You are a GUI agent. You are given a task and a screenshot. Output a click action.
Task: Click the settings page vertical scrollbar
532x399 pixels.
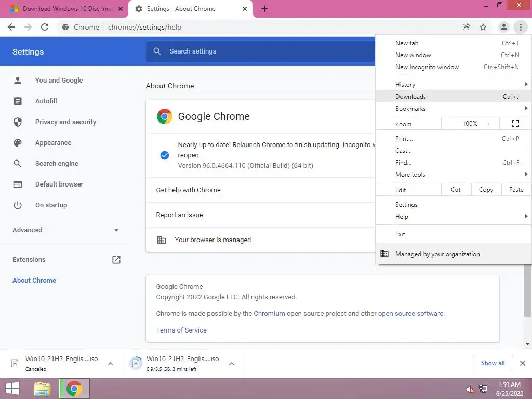pos(527,290)
